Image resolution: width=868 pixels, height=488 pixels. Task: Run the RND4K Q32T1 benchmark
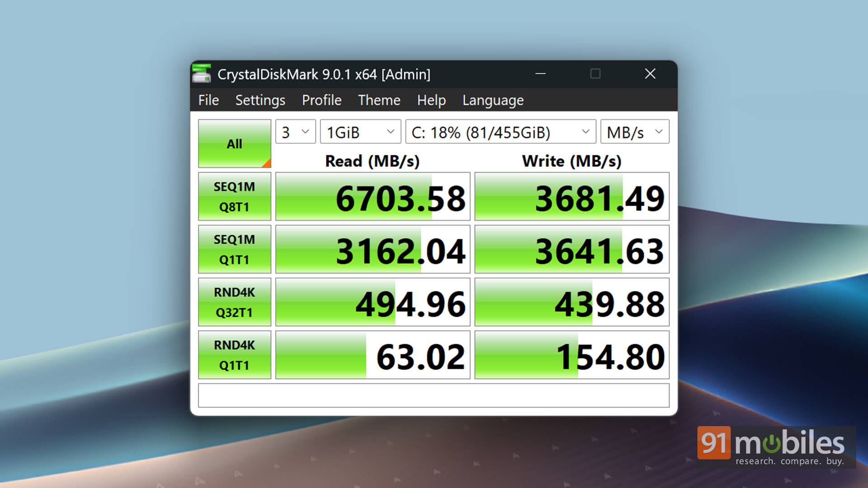click(234, 302)
